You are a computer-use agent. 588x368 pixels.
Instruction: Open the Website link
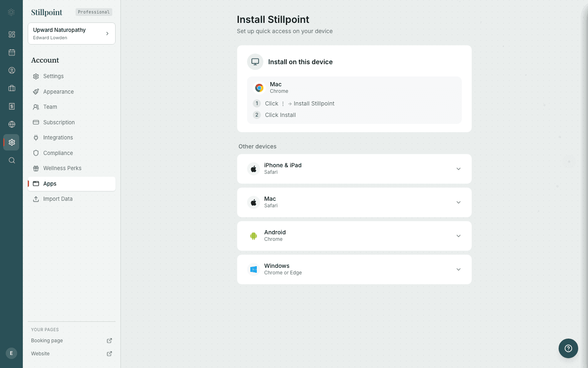tap(40, 354)
